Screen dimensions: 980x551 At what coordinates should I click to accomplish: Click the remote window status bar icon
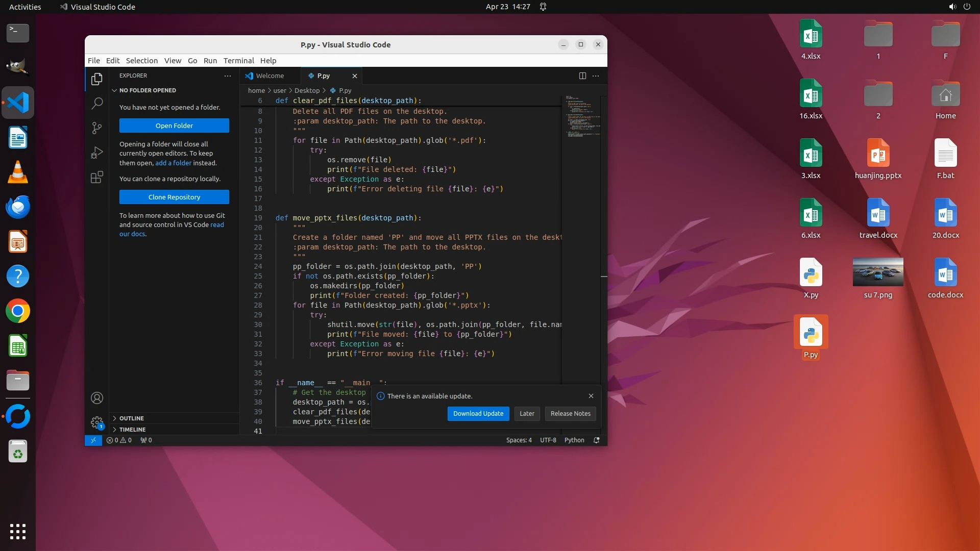[x=93, y=440]
